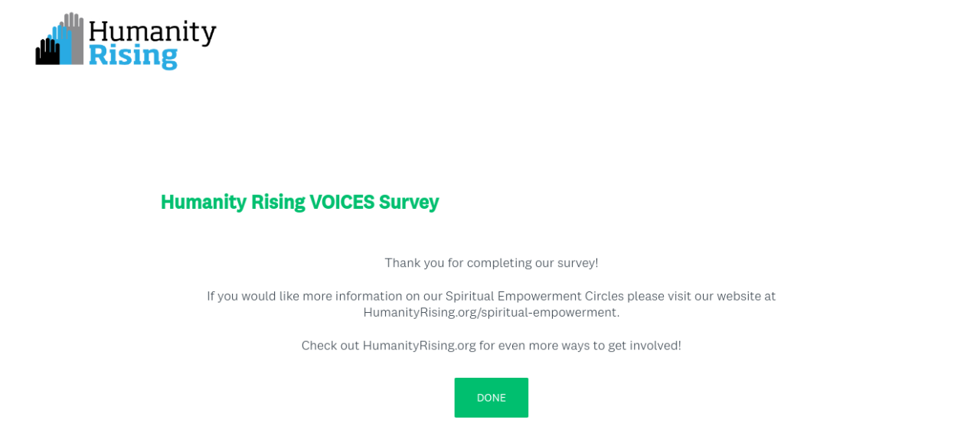Viewport: 980px width, 439px height.
Task: Click "Thank you for completing our survey!" text
Action: coord(491,263)
